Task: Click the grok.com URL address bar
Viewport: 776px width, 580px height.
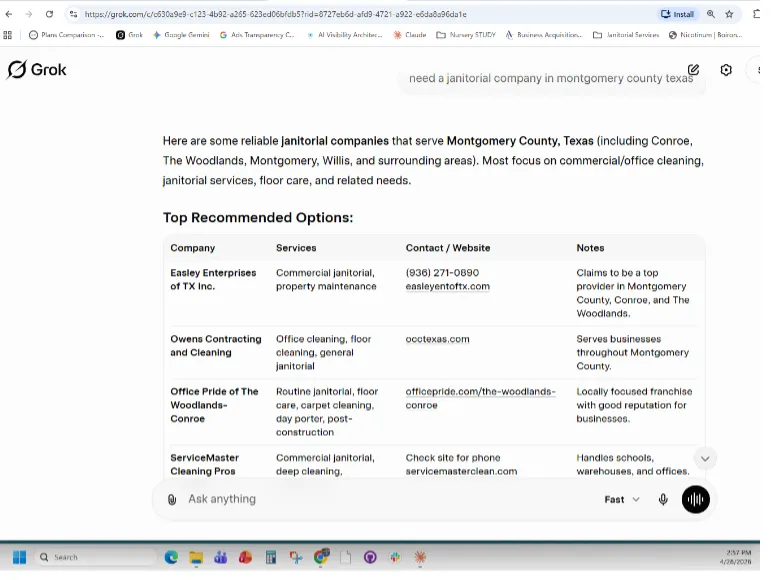Action: coord(275,14)
